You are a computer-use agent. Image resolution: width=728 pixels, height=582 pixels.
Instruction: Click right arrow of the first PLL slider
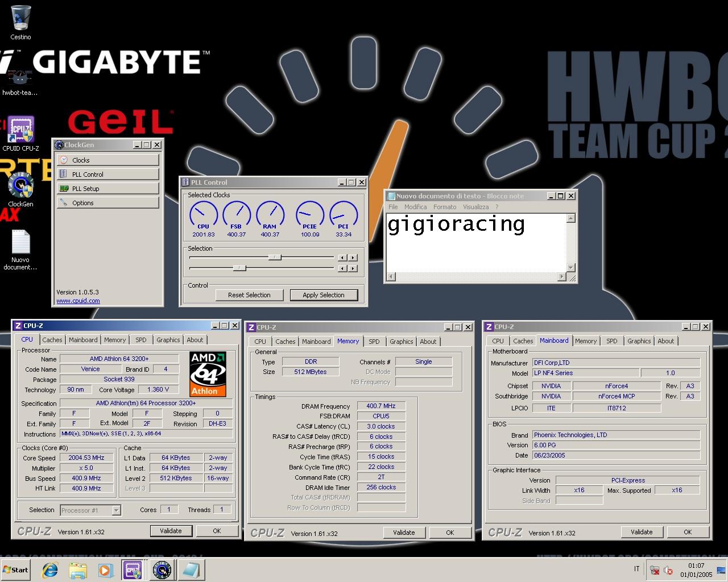coord(353,257)
